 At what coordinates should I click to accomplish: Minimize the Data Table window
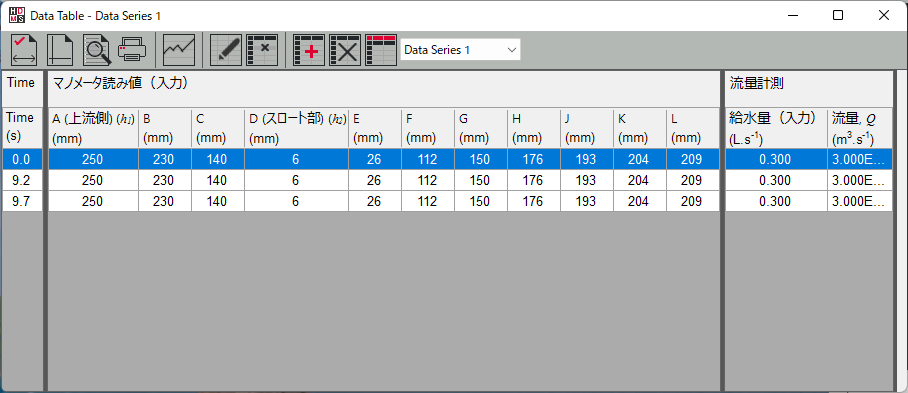coord(792,16)
